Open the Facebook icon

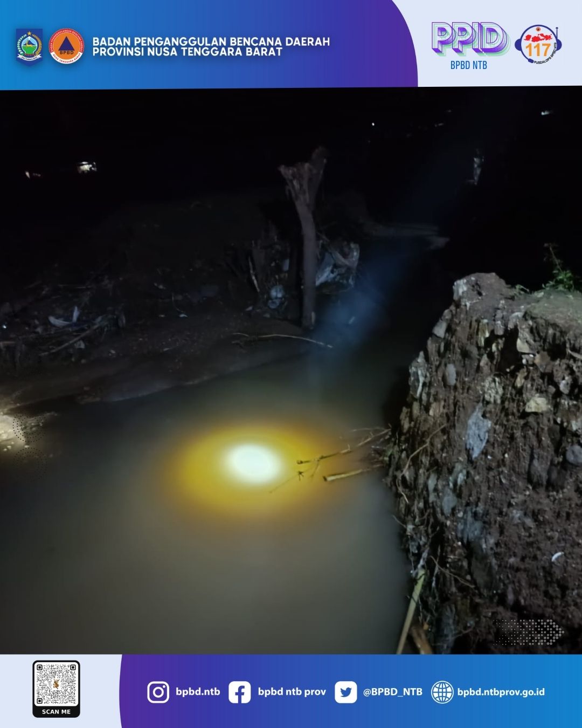tap(239, 692)
